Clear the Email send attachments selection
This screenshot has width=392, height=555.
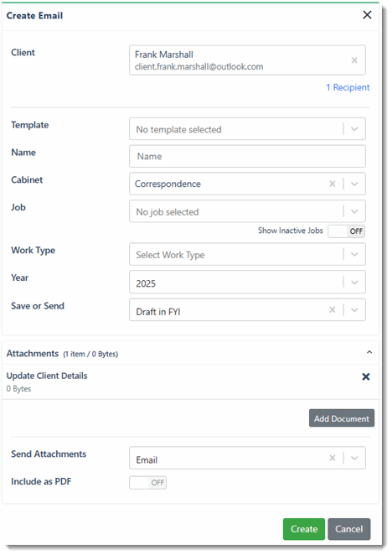pyautogui.click(x=333, y=458)
